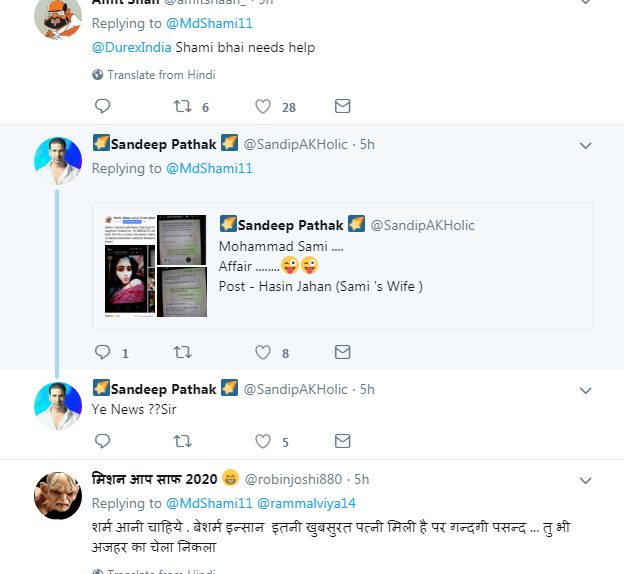Image resolution: width=624 pixels, height=574 pixels.
Task: Retweet Sandeep Pathak's quoted affair tweet
Action: pyautogui.click(x=182, y=352)
